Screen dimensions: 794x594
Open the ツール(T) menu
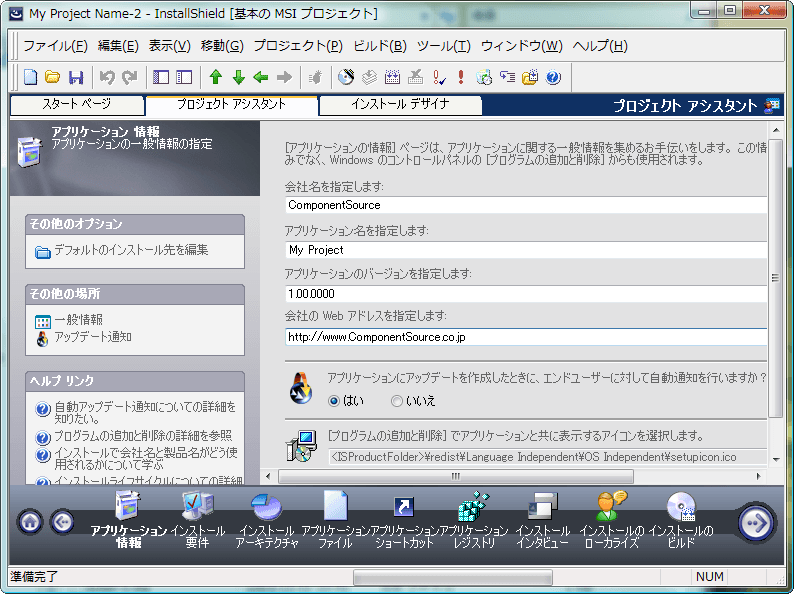point(444,46)
